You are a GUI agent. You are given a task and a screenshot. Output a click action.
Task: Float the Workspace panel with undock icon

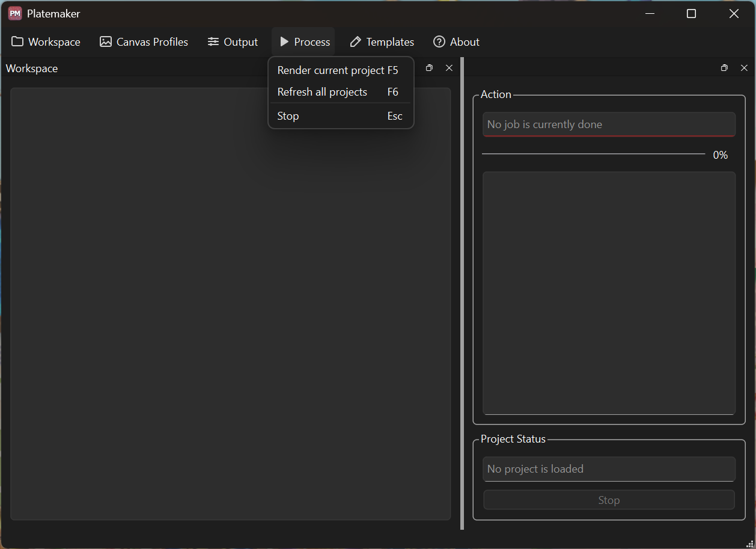[429, 68]
